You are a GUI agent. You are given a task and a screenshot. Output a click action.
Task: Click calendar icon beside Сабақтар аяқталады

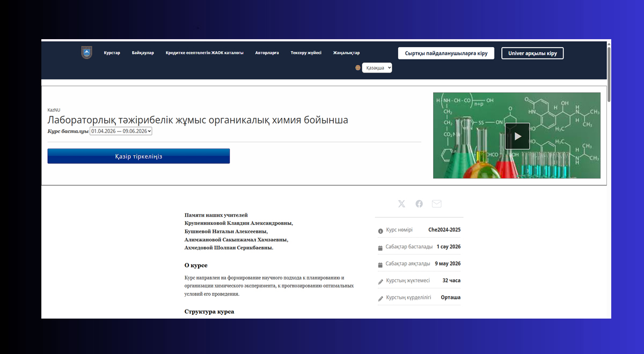(380, 264)
